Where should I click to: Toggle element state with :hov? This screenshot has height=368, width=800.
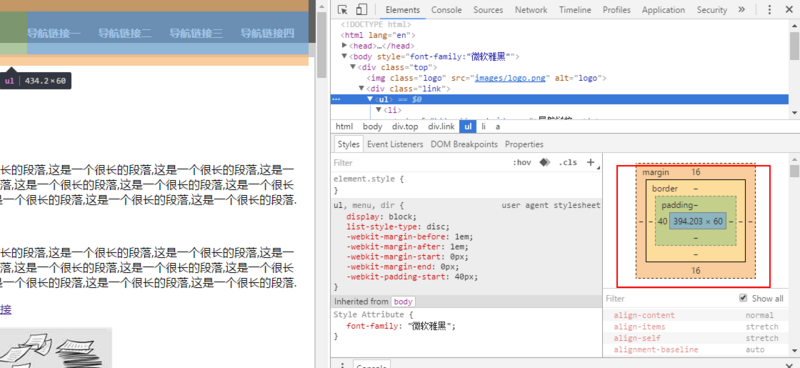coord(521,162)
